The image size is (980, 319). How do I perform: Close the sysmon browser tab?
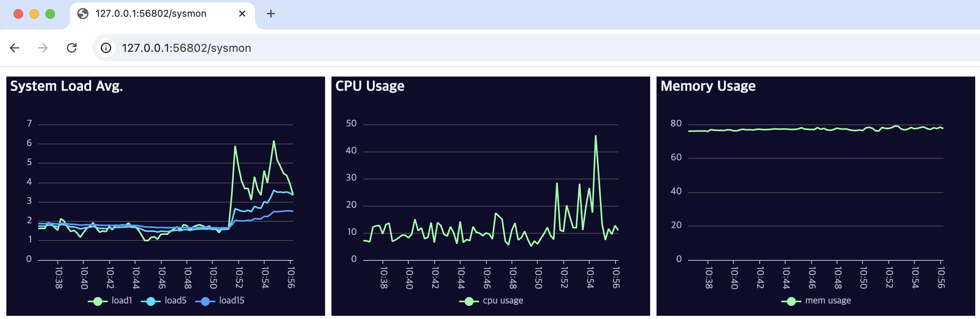[x=242, y=14]
